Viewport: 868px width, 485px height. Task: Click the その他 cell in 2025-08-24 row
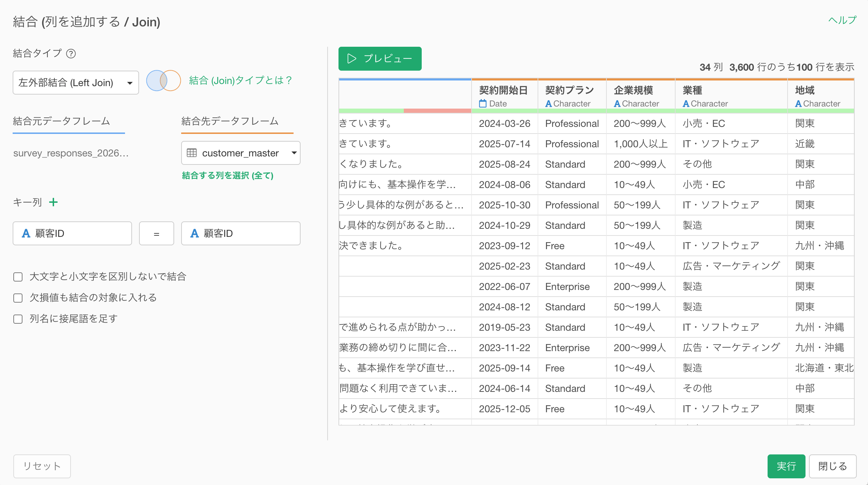point(731,164)
